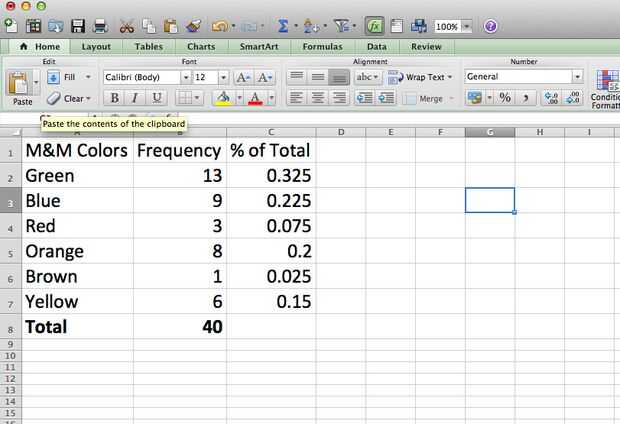Open the Media Browser icon
Screen dimensions: 620x424
pyautogui.click(x=419, y=26)
